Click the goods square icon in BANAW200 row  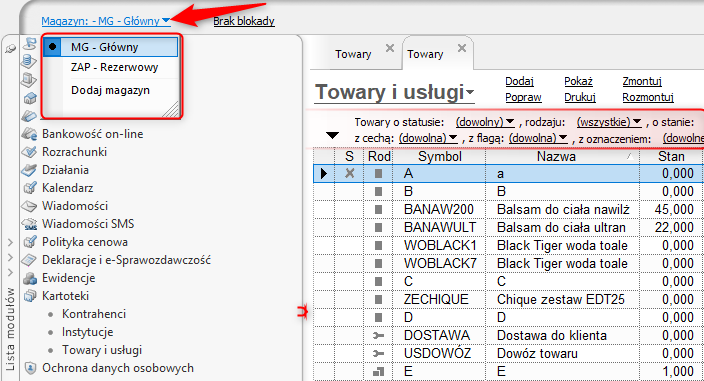(378, 209)
